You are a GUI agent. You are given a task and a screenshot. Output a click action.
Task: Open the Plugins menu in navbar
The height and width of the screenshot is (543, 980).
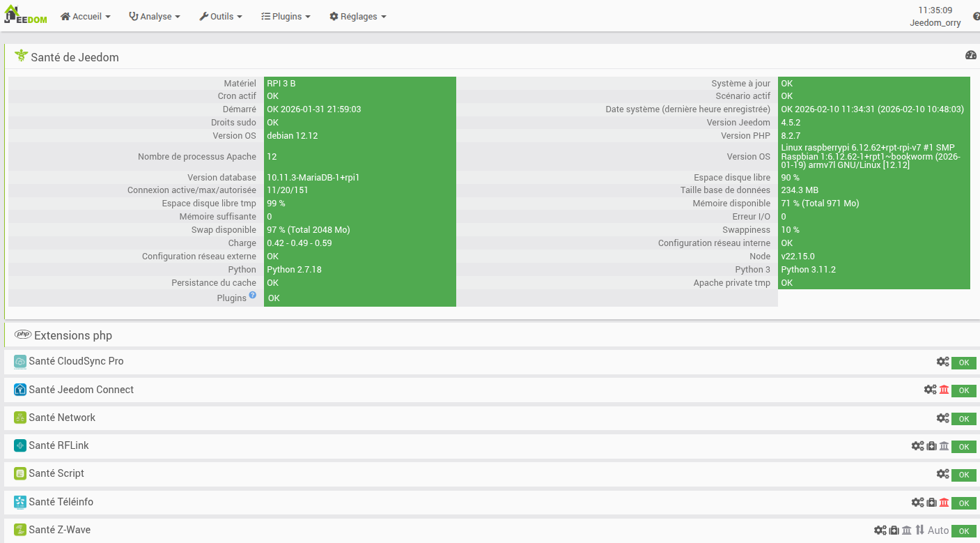286,16
